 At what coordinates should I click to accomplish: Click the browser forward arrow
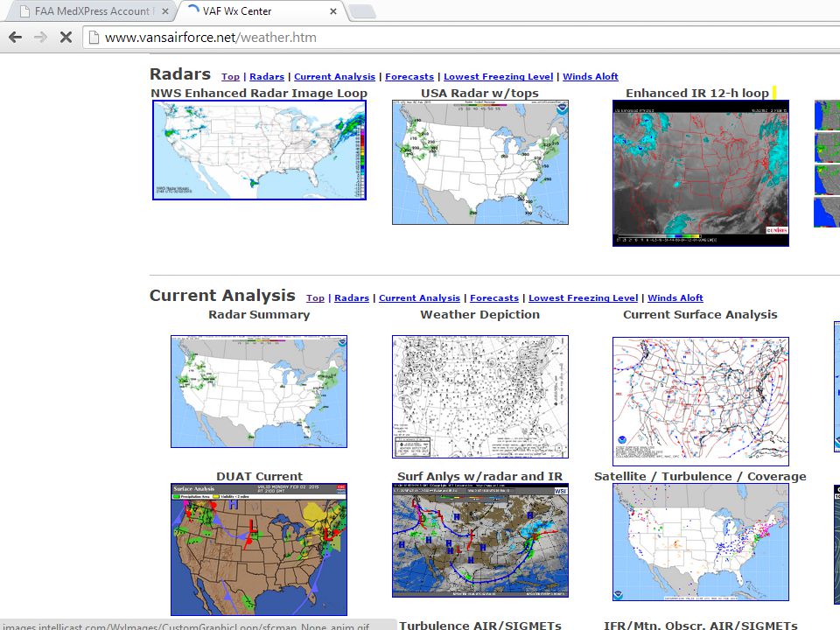[41, 37]
